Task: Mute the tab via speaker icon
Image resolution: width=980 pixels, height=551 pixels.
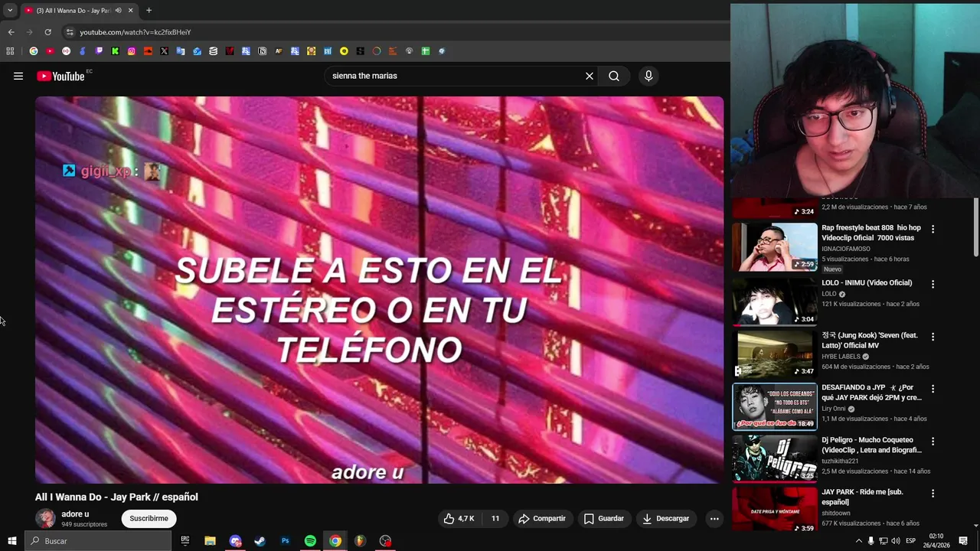Action: (118, 11)
